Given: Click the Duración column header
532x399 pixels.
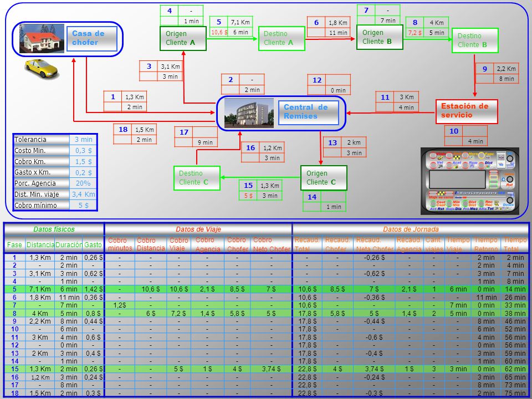Looking at the screenshot, I should click(69, 244).
